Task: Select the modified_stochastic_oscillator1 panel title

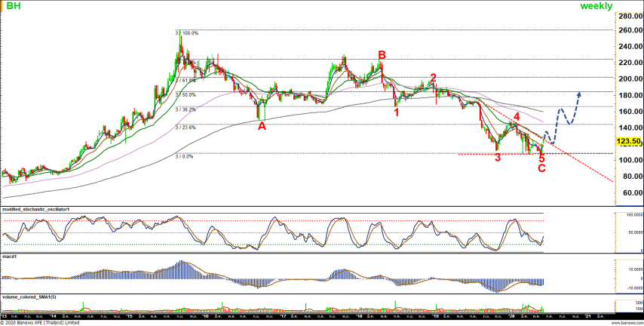Action: (36, 209)
